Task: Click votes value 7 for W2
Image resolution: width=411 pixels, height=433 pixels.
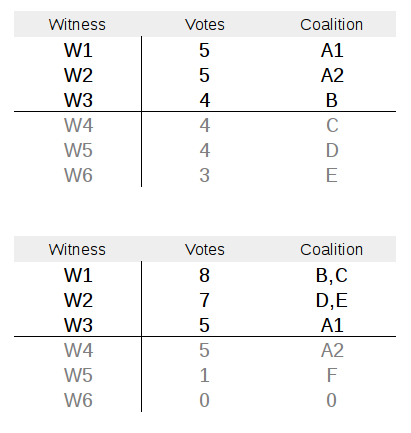Action: (x=204, y=300)
